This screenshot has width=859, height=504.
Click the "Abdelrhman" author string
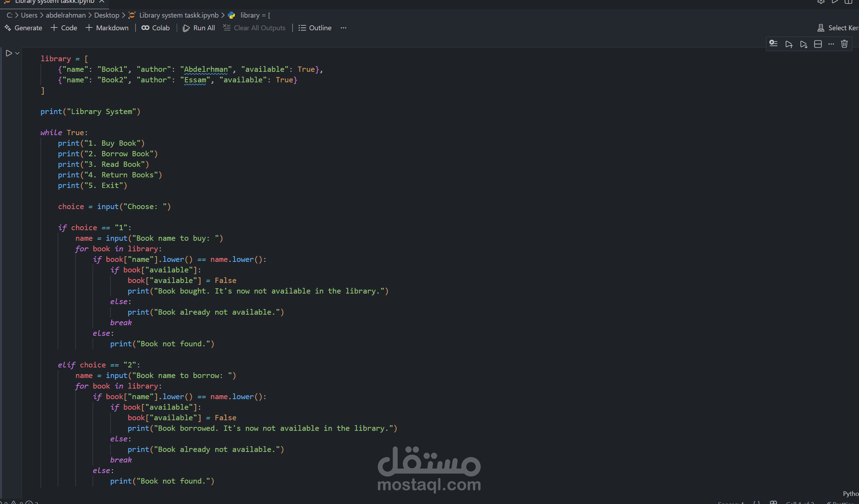coord(206,69)
